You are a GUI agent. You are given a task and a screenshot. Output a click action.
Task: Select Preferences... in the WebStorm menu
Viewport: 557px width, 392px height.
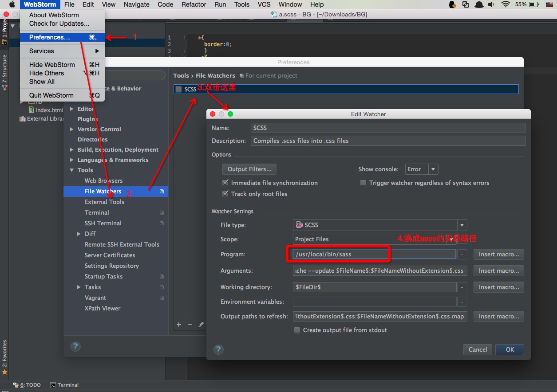[x=62, y=37]
